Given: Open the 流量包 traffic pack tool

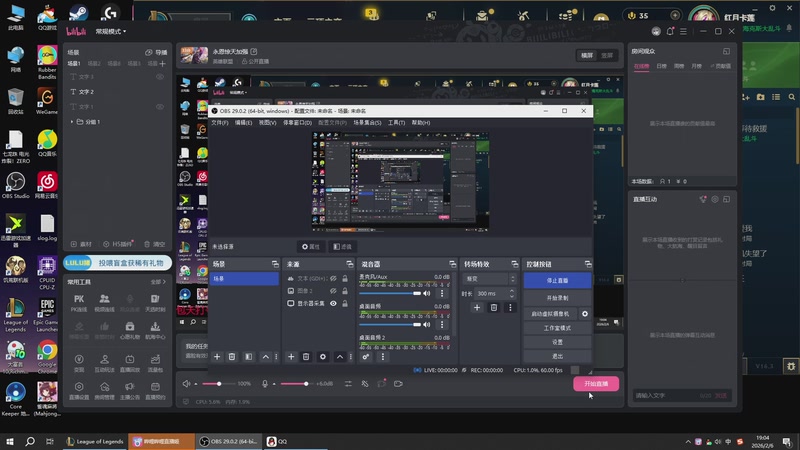Looking at the screenshot, I should pos(155,363).
